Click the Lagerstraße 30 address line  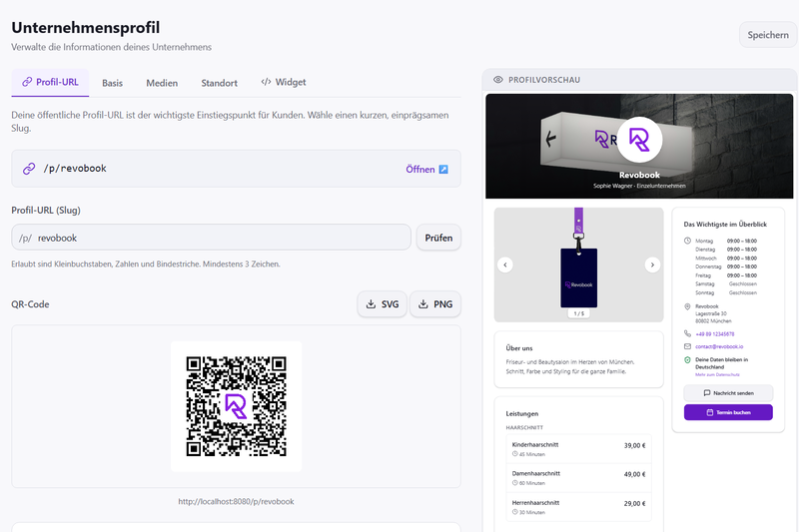click(x=711, y=313)
